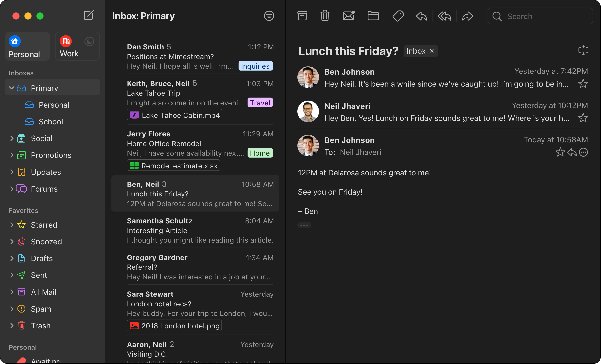Star Neil Jhaveri's message
The width and height of the screenshot is (601, 364).
[x=583, y=118]
